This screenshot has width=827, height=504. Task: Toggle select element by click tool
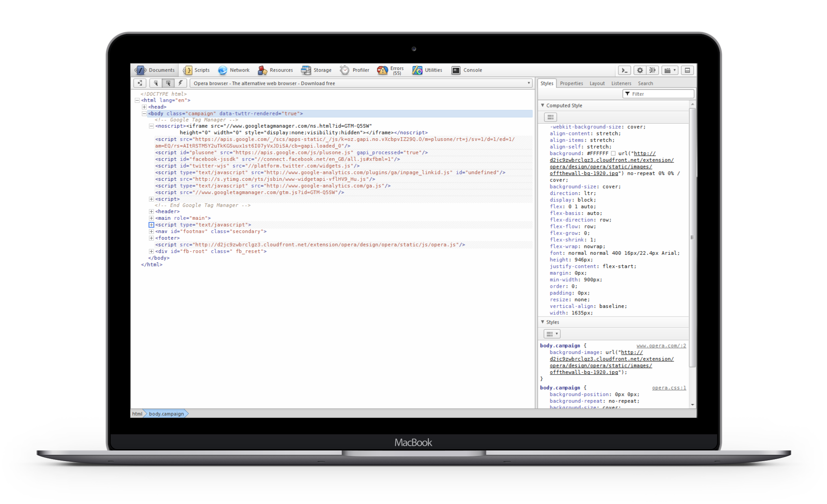tap(156, 83)
